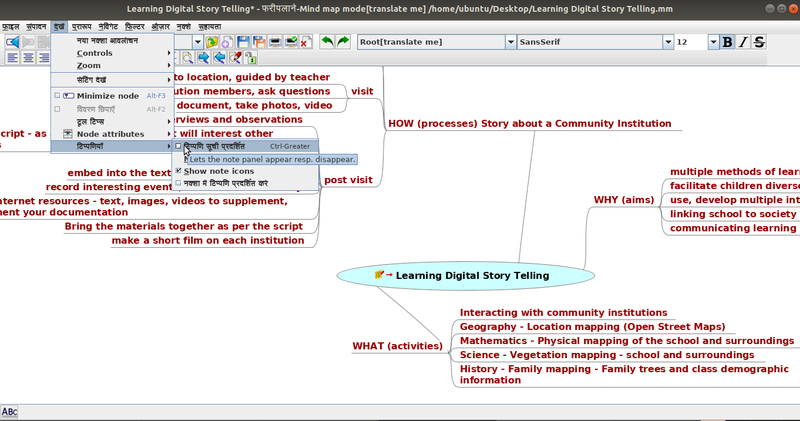Click the ABC spell-check icon in status bar
The height and width of the screenshot is (421, 800).
click(x=9, y=411)
